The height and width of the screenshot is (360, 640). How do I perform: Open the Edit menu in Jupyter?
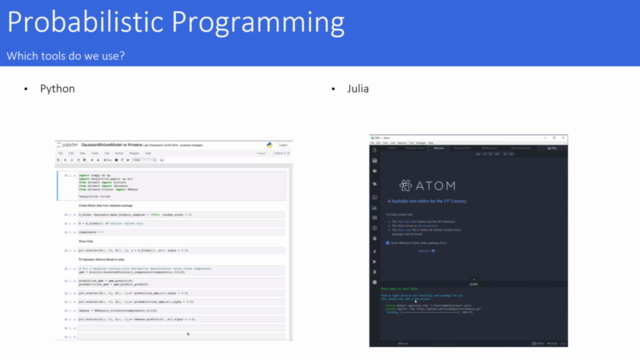click(x=71, y=153)
